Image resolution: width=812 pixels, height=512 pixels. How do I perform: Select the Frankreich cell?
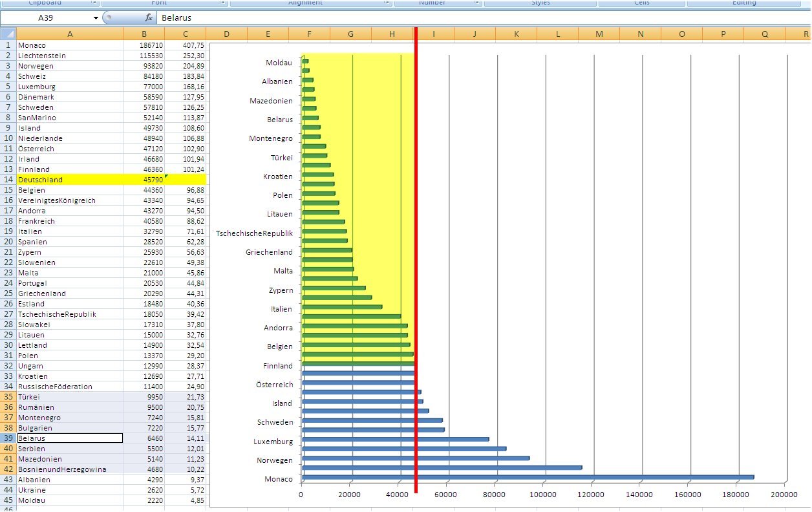pyautogui.click(x=70, y=221)
